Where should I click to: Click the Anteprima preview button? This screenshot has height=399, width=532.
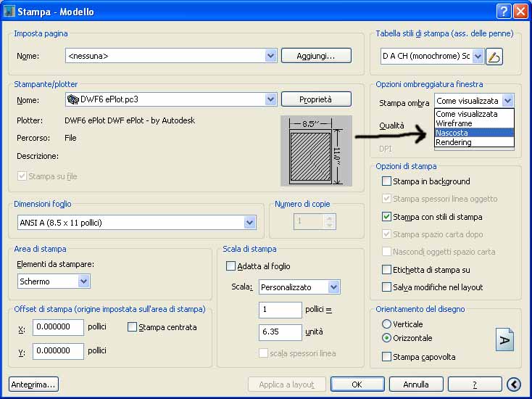point(33,384)
